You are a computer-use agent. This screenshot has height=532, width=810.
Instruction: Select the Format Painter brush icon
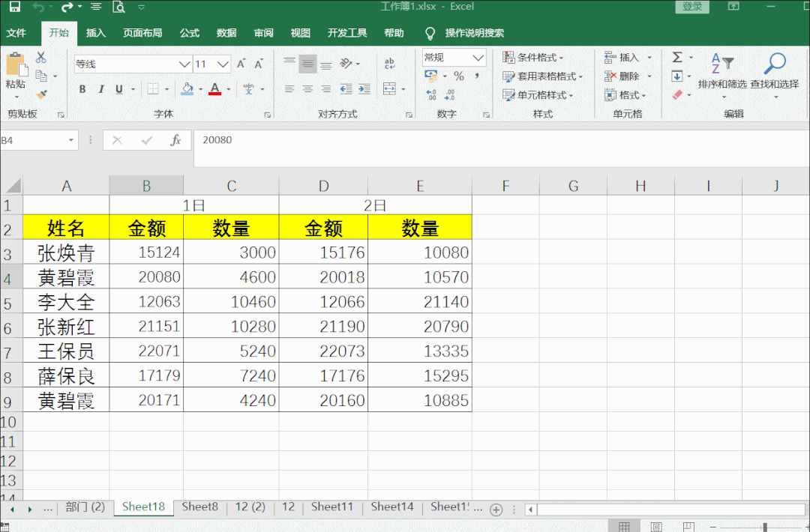[41, 94]
